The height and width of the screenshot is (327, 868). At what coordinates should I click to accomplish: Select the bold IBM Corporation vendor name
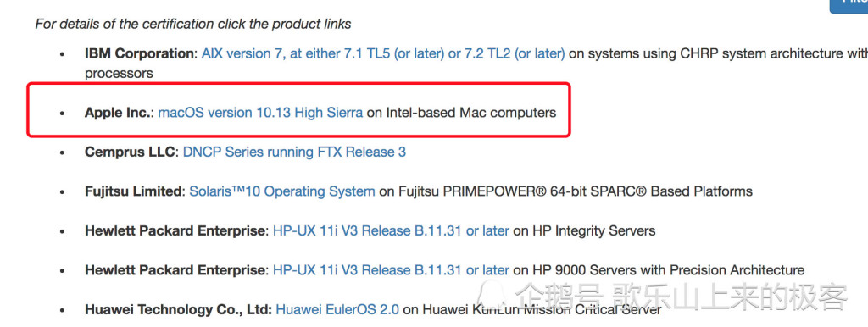coord(139,53)
